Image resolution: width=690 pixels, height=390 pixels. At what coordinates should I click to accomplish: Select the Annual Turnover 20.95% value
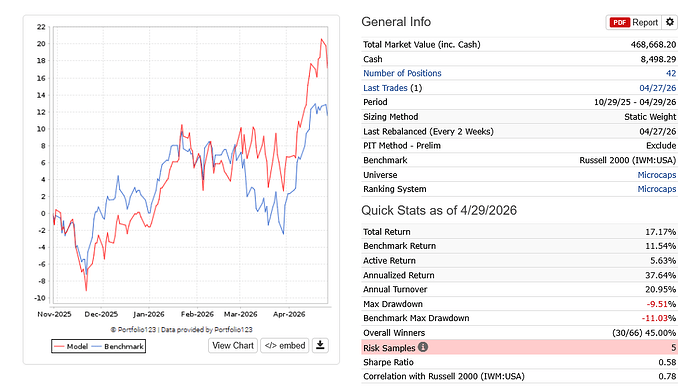(x=661, y=289)
